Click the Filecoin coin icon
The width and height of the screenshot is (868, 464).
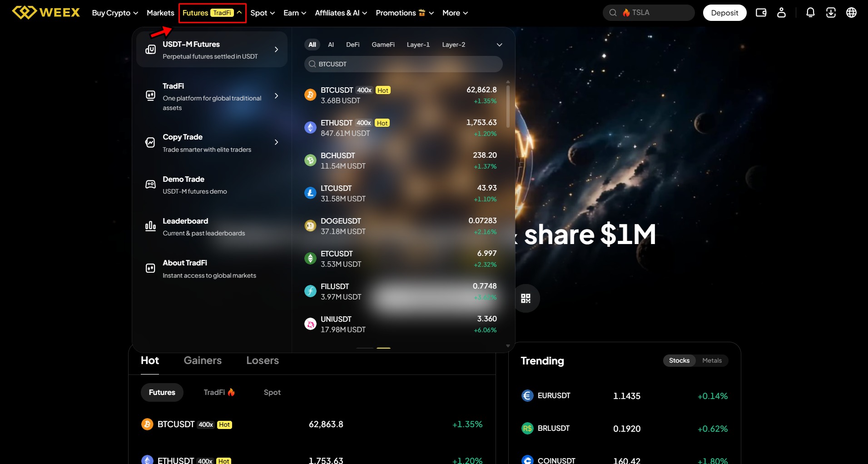pos(310,291)
